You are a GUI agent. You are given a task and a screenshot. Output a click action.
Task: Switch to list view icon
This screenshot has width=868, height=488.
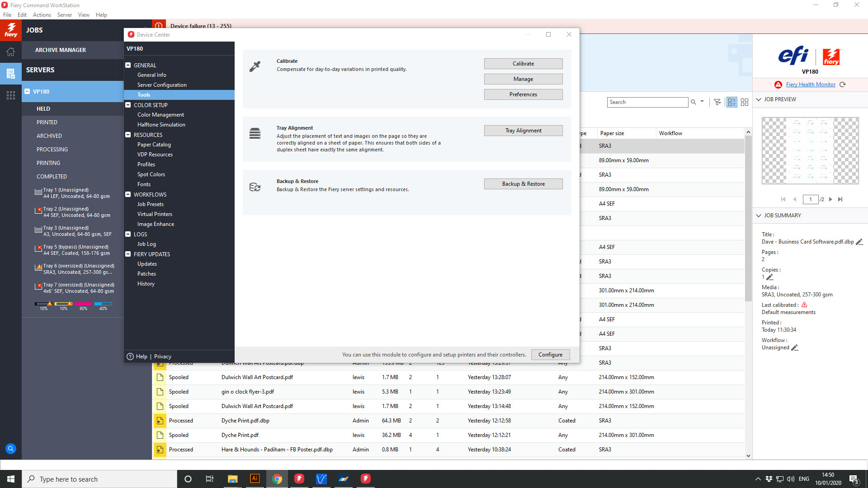[732, 102]
